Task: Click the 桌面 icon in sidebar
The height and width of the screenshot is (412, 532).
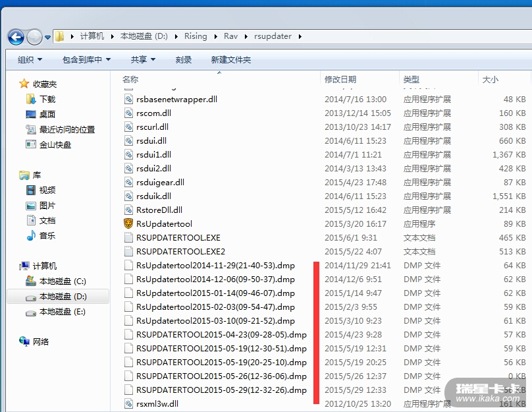Action: coord(31,114)
